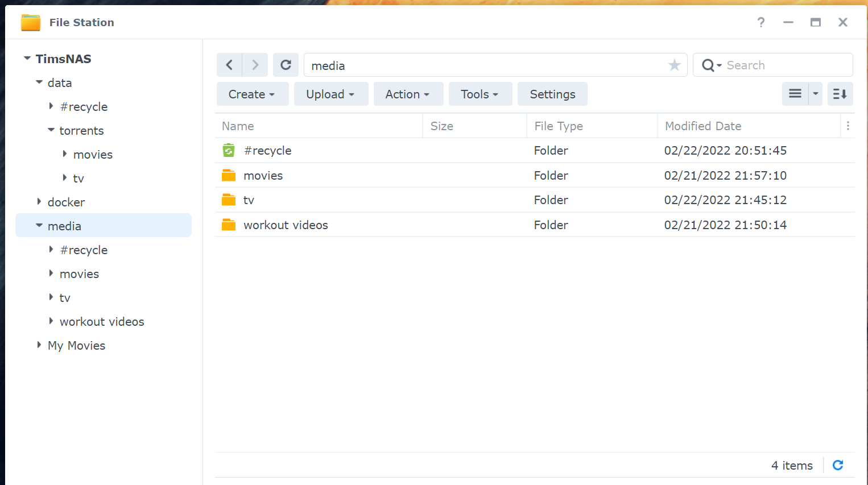Click the path field showing media

click(x=483, y=65)
